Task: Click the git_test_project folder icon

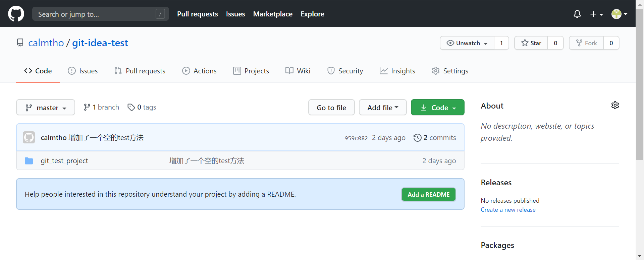Action: (29, 161)
